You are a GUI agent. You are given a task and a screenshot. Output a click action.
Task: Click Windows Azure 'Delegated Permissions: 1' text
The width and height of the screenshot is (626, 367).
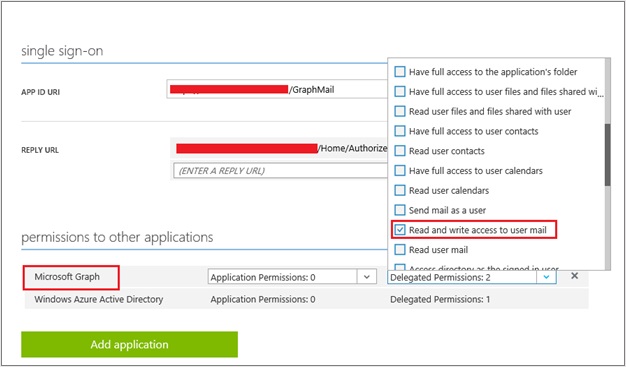pyautogui.click(x=440, y=299)
